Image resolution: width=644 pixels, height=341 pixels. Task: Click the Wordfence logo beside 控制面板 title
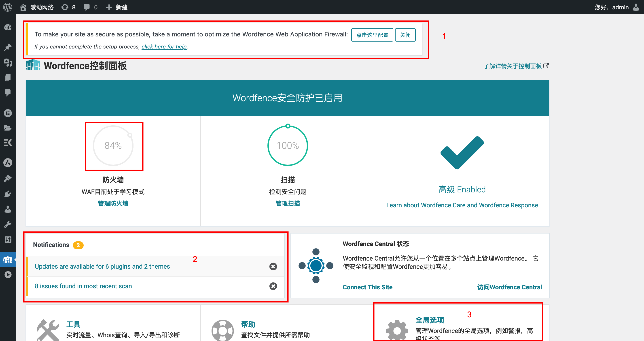[33, 65]
